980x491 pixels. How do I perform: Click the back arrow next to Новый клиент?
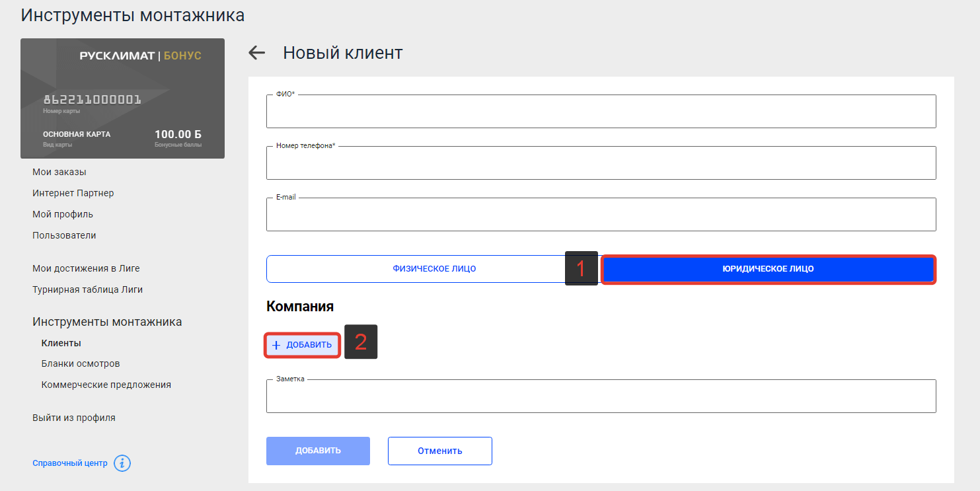[x=257, y=53]
